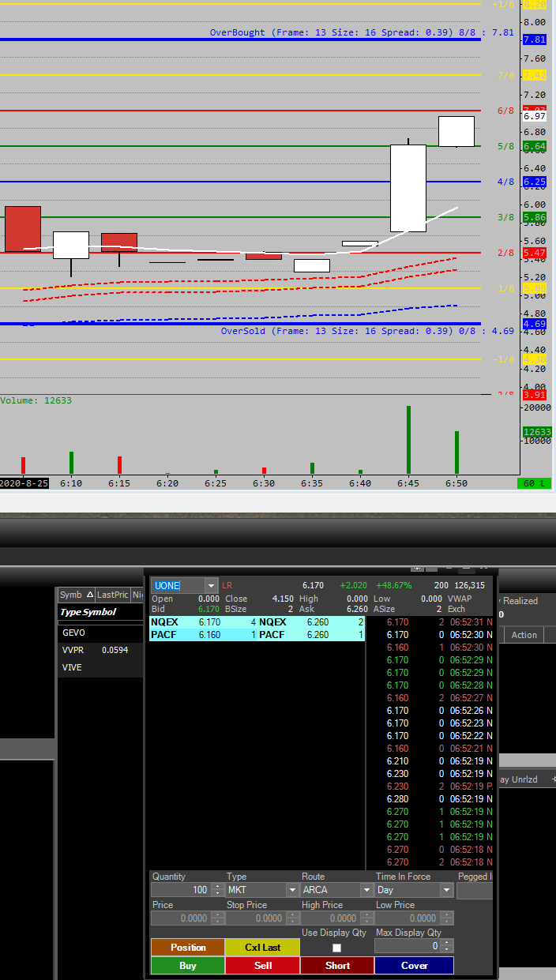The image size is (556, 980).
Task: Click the red Sell button
Action: pos(263,965)
